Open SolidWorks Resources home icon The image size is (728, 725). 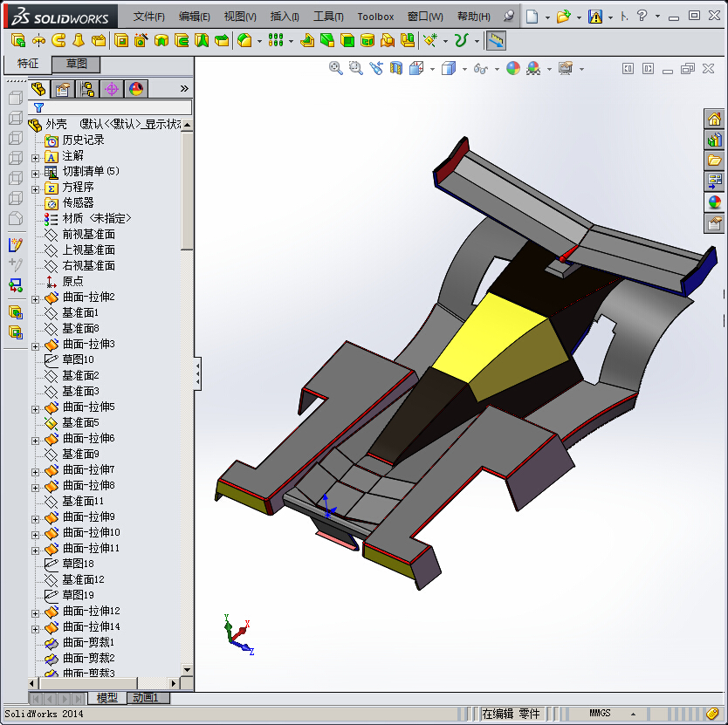715,120
